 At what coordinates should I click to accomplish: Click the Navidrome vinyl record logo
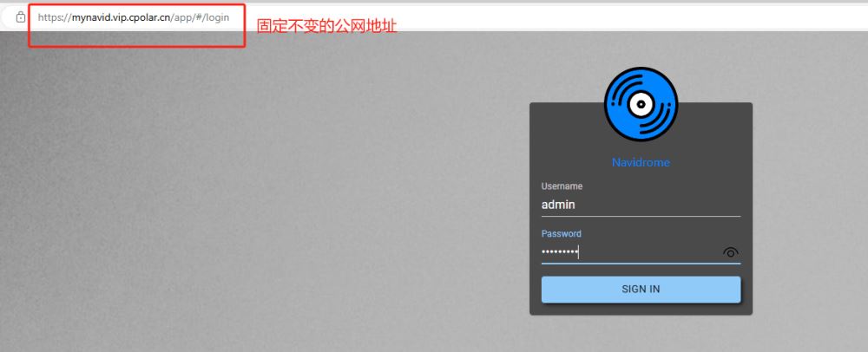coord(641,104)
